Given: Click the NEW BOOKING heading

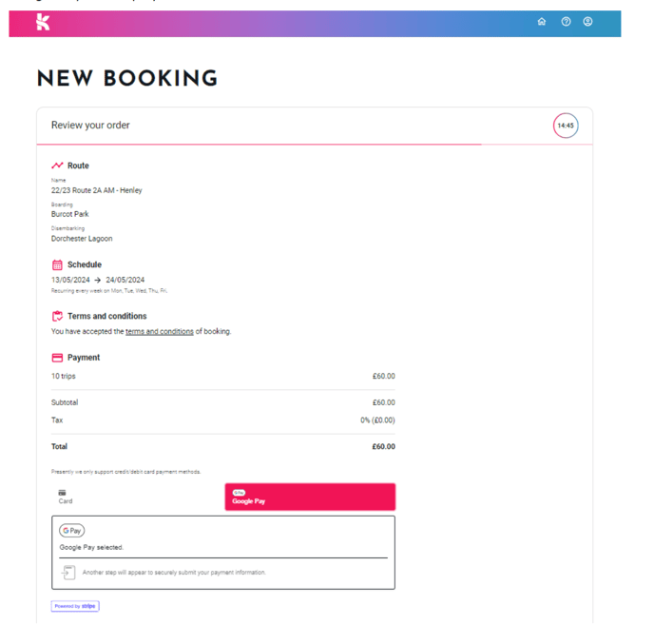Looking at the screenshot, I should 127,78.
